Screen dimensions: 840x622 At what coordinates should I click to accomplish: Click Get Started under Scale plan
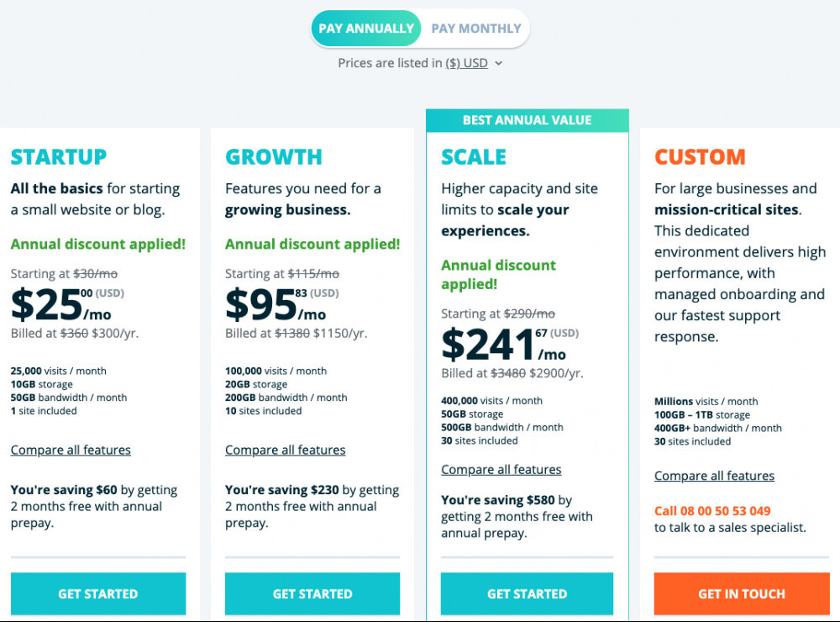(528, 593)
